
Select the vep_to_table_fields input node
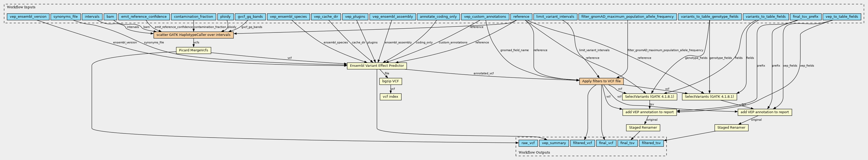tap(842, 17)
